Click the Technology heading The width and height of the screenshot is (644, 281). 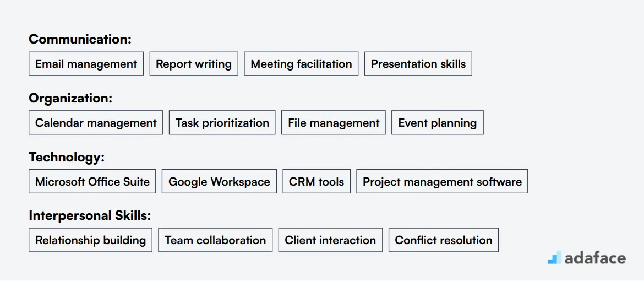[x=67, y=157]
